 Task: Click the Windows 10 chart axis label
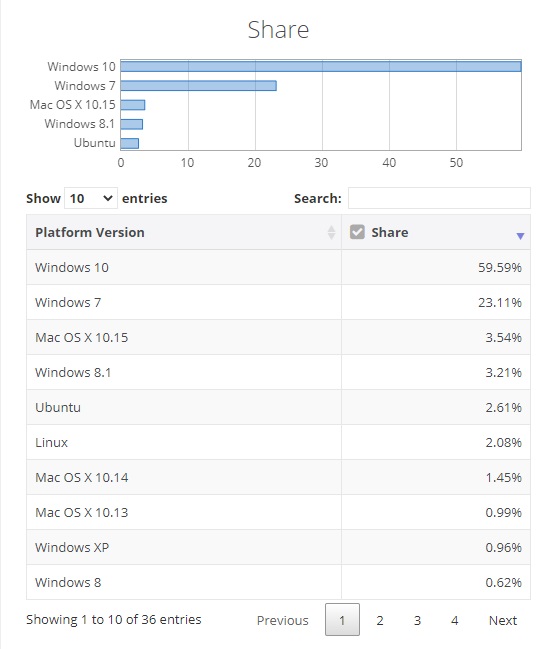[x=81, y=66]
